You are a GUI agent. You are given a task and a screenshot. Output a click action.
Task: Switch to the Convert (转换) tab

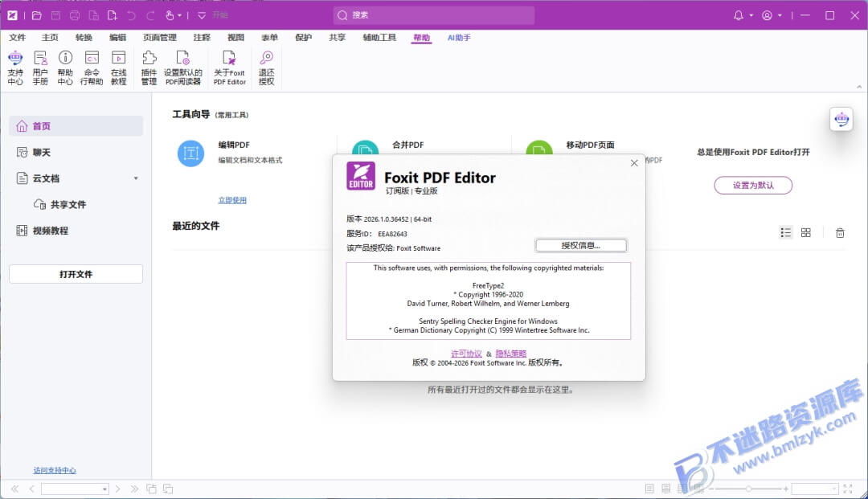click(x=84, y=38)
